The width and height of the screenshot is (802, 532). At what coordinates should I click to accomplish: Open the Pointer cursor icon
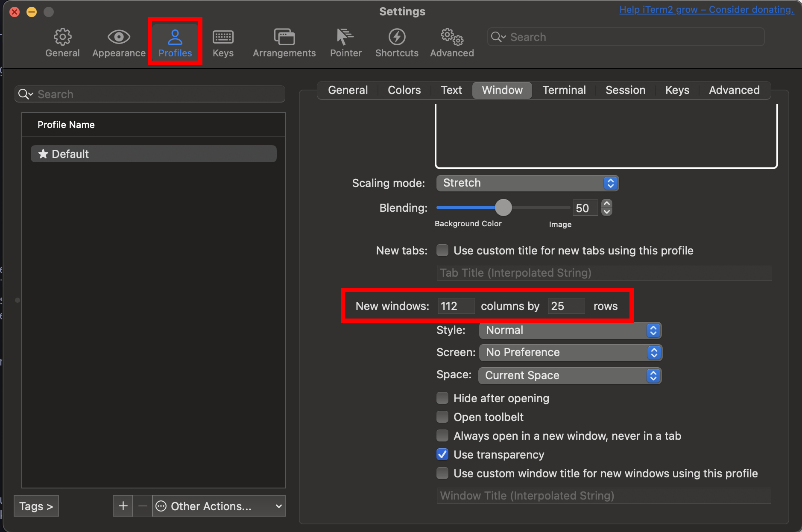[x=345, y=37]
